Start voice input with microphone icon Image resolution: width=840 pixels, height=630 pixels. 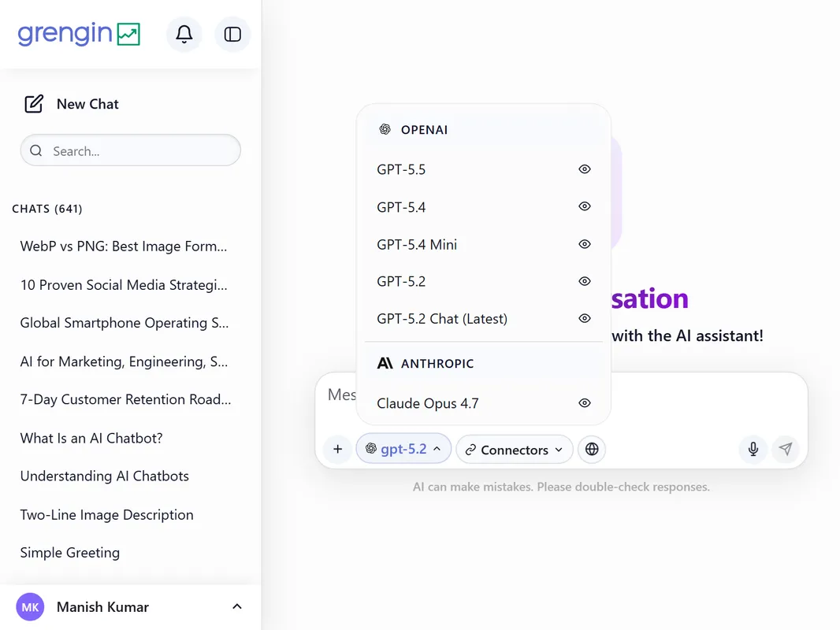tap(753, 449)
